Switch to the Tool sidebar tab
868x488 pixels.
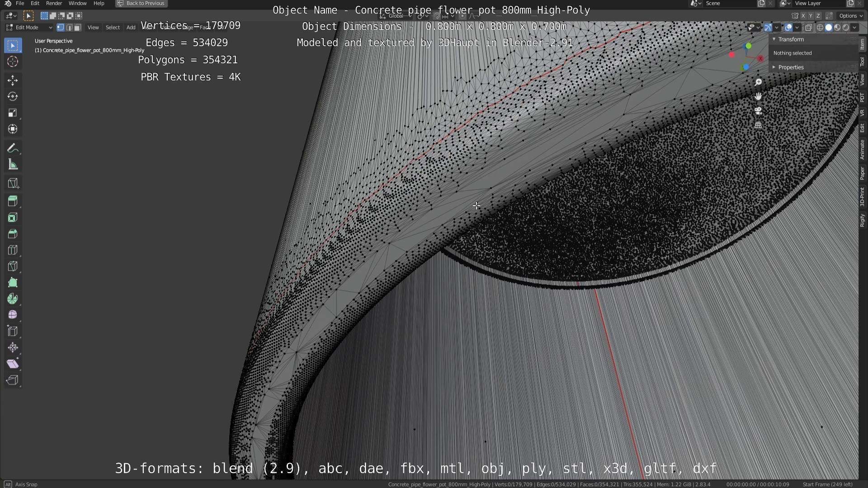pyautogui.click(x=862, y=62)
